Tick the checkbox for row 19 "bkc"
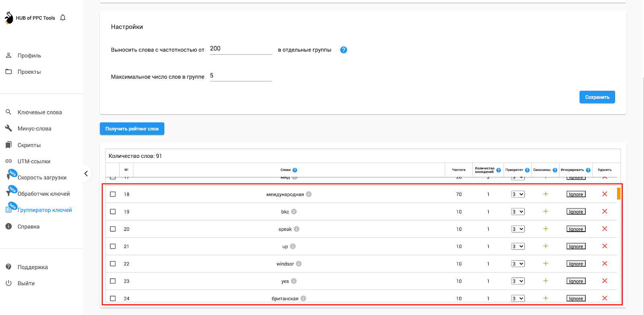The height and width of the screenshot is (315, 644). pos(113,211)
